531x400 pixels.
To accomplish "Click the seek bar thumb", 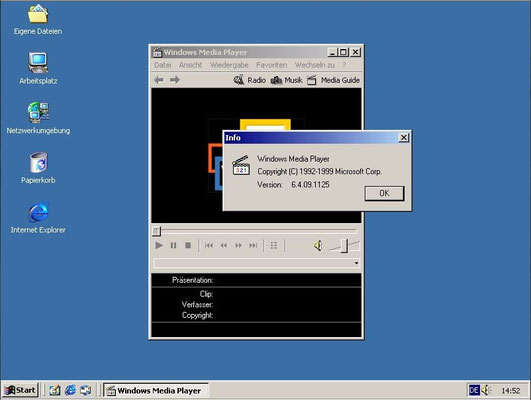I will pyautogui.click(x=156, y=231).
